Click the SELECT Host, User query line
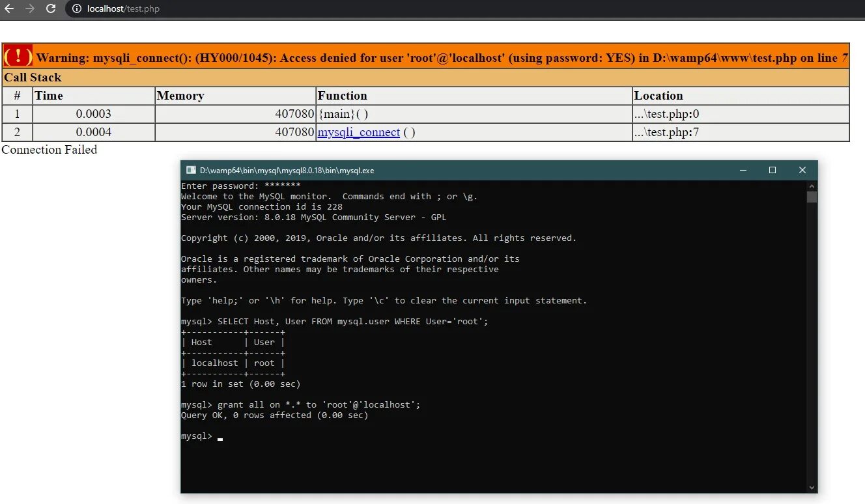865x504 pixels. 334,322
